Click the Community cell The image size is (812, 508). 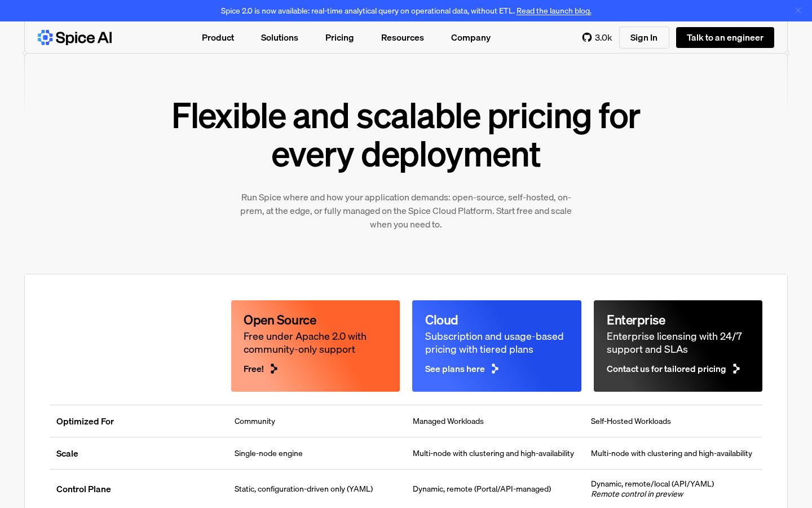255,421
